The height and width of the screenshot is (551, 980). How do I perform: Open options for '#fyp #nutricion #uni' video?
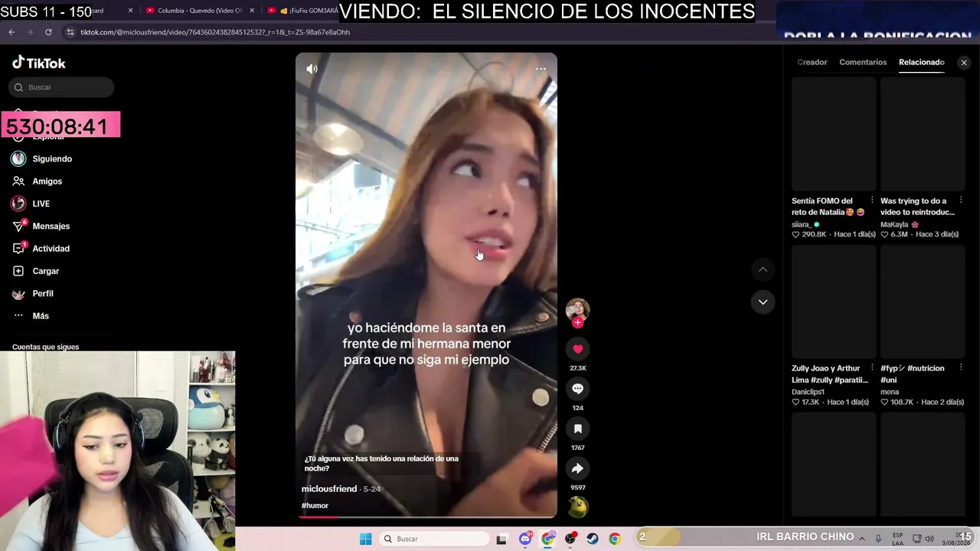[x=961, y=369]
